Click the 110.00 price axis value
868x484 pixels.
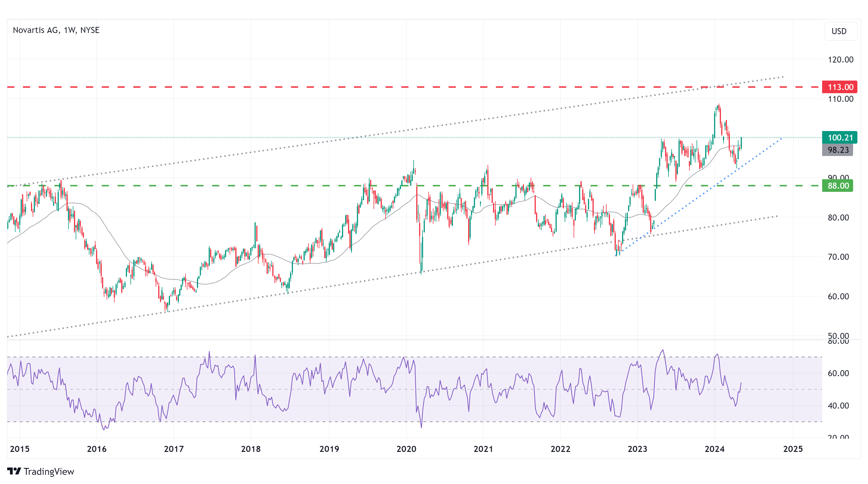point(840,99)
